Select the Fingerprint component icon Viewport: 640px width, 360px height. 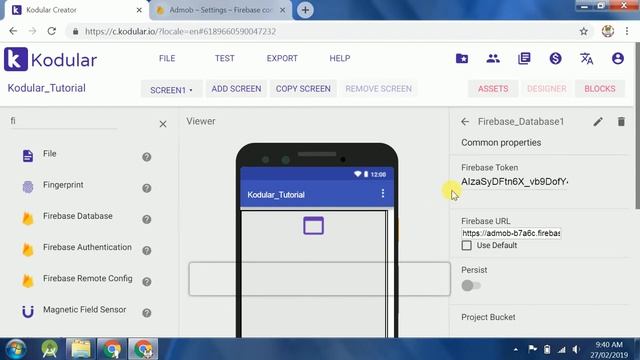(x=28, y=187)
